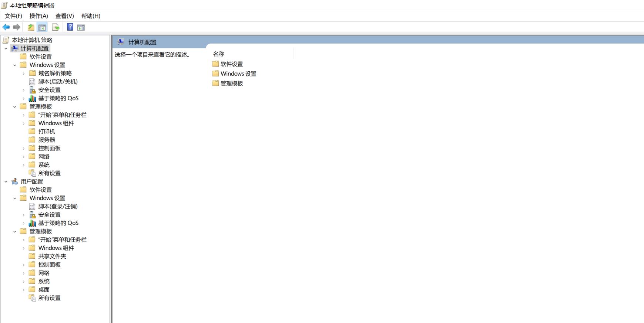This screenshot has width=644, height=323.
Task: Select 网络 label under 用户配置
Action: coord(44,273)
